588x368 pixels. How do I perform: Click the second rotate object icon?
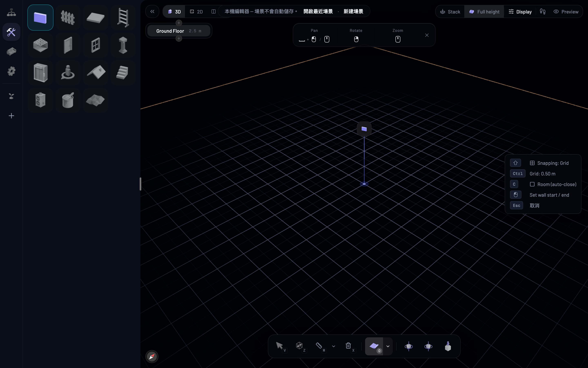coord(428,346)
